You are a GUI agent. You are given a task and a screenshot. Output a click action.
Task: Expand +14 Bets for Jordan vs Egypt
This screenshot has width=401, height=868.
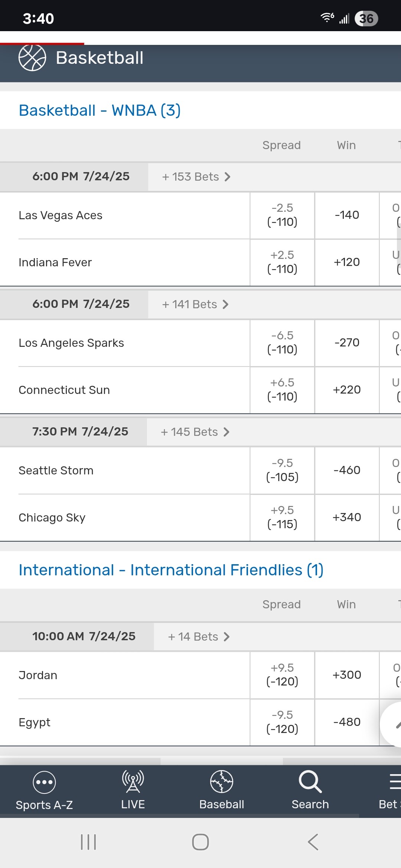coord(199,637)
